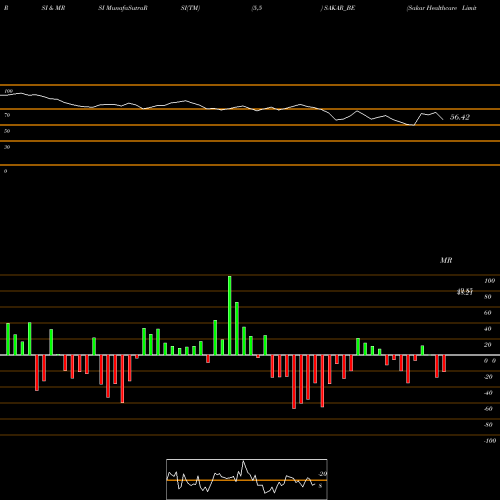The image size is (500, 500).
Task: Click the MR panel title label
Action: pos(446,260)
